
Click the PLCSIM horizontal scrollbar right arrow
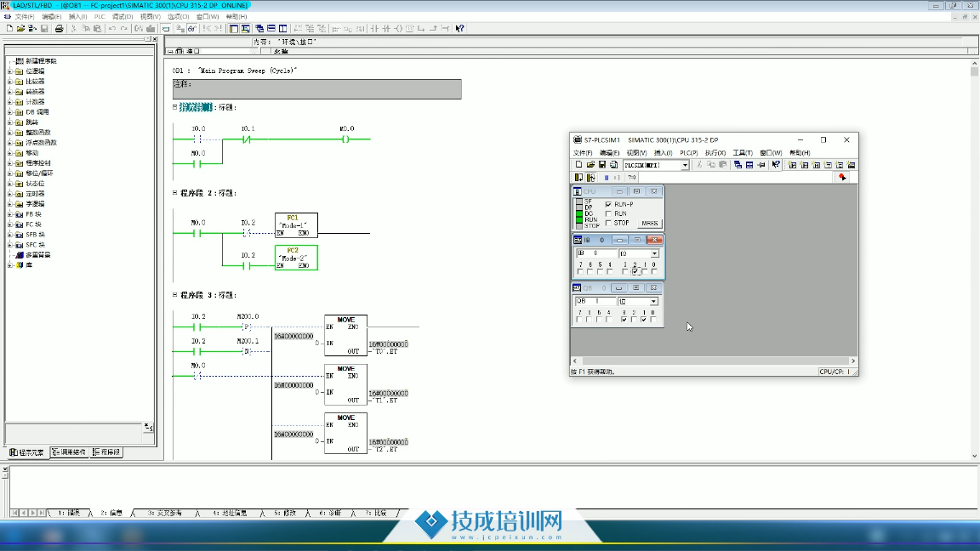pos(852,361)
